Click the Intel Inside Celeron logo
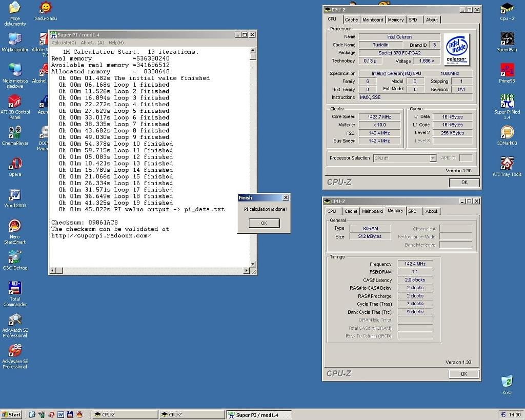Screen dimensions: 525x420 pos(456,49)
